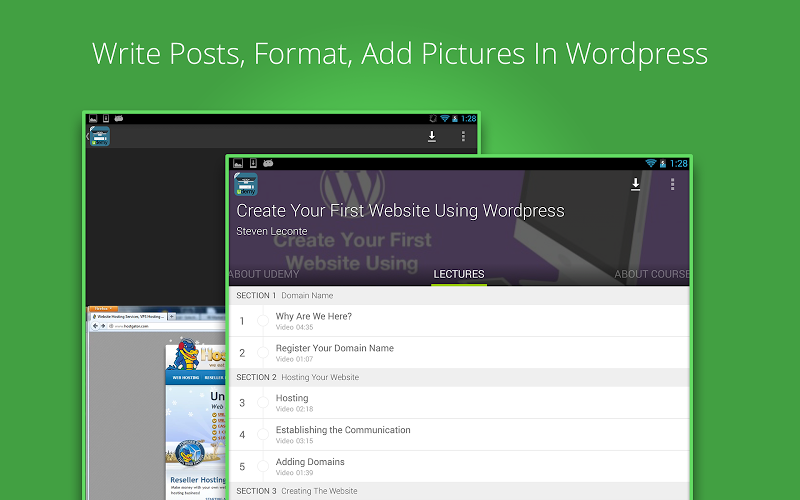Tap Video 03:15 duration label
800x500 pixels.
point(294,441)
